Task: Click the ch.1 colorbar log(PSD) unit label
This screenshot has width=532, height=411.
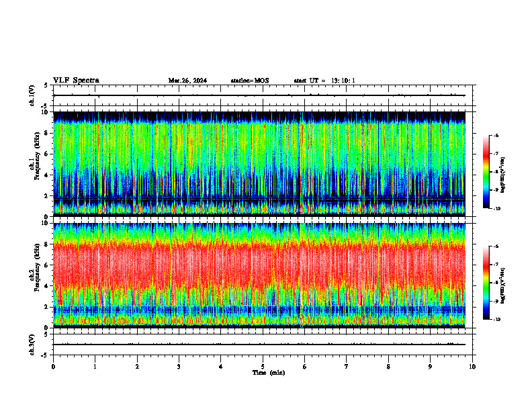Action: [502, 175]
